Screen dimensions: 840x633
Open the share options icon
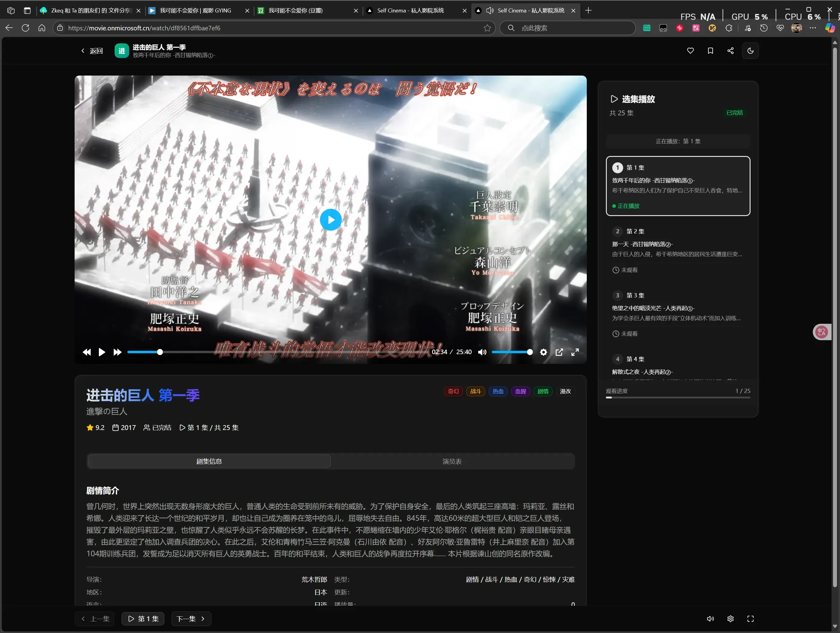click(730, 51)
